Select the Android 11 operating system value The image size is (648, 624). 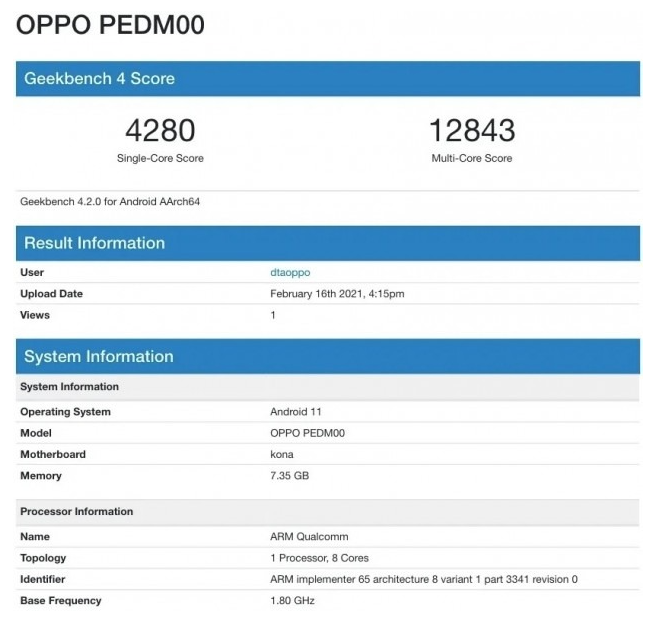tap(296, 412)
